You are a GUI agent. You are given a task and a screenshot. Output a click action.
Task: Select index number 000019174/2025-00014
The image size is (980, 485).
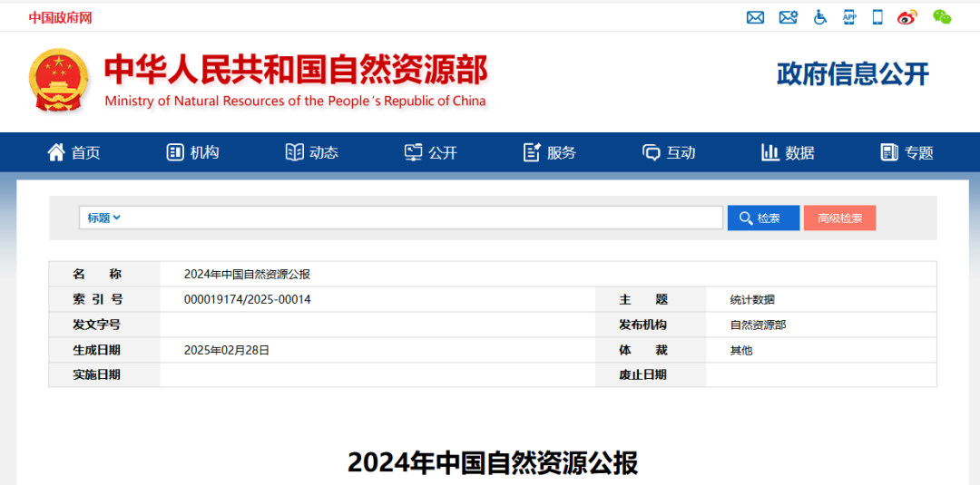(x=248, y=300)
